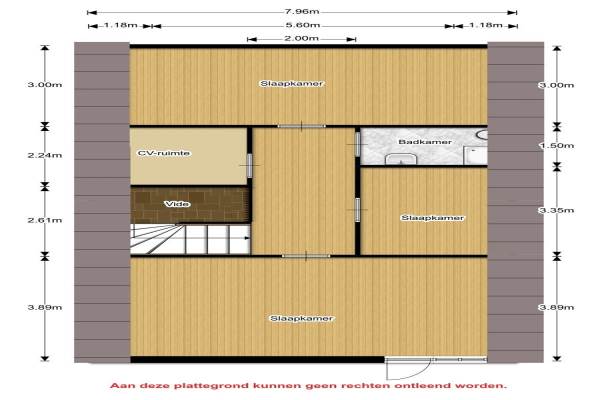Screen dimensions: 600x400
Task: Select the 5.60m width dimension
Action: 300,27
